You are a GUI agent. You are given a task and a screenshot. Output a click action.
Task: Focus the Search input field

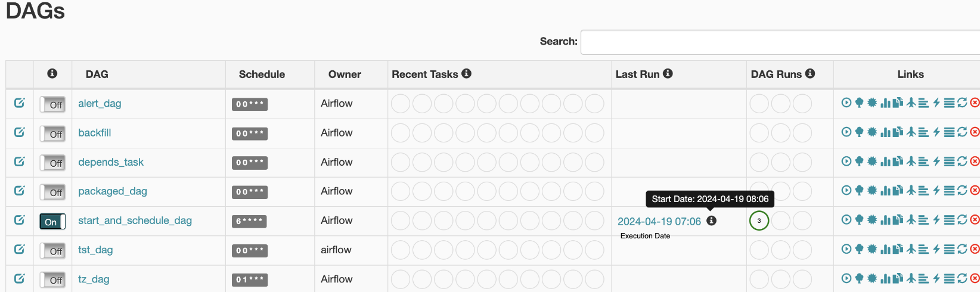coord(780,42)
